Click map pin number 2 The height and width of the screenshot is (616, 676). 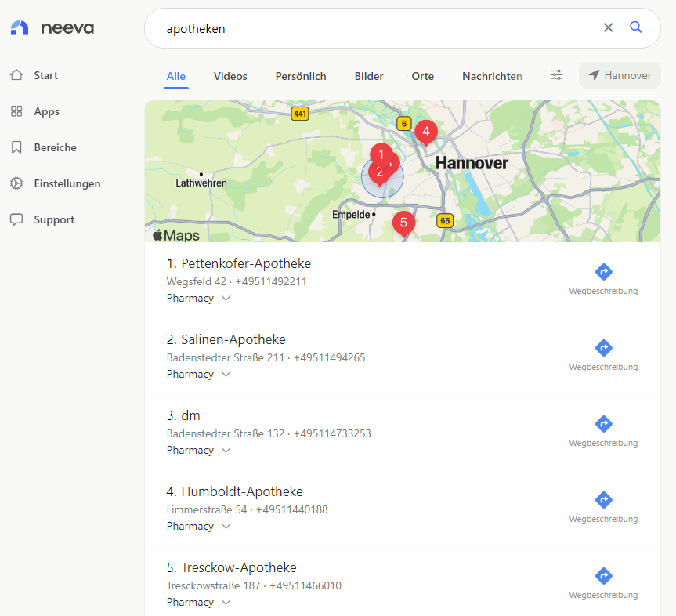[378, 173]
